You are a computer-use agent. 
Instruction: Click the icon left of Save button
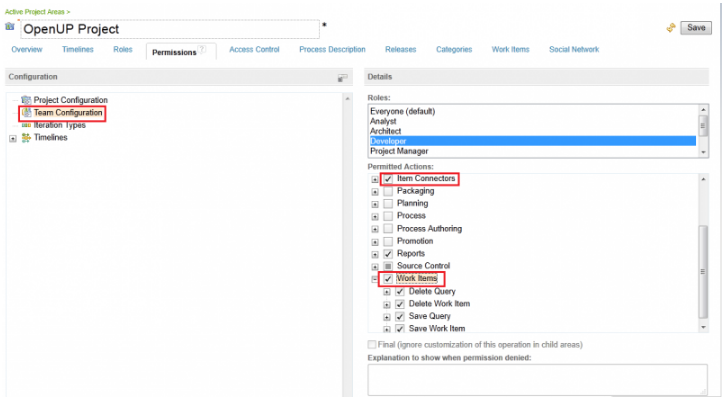(671, 28)
